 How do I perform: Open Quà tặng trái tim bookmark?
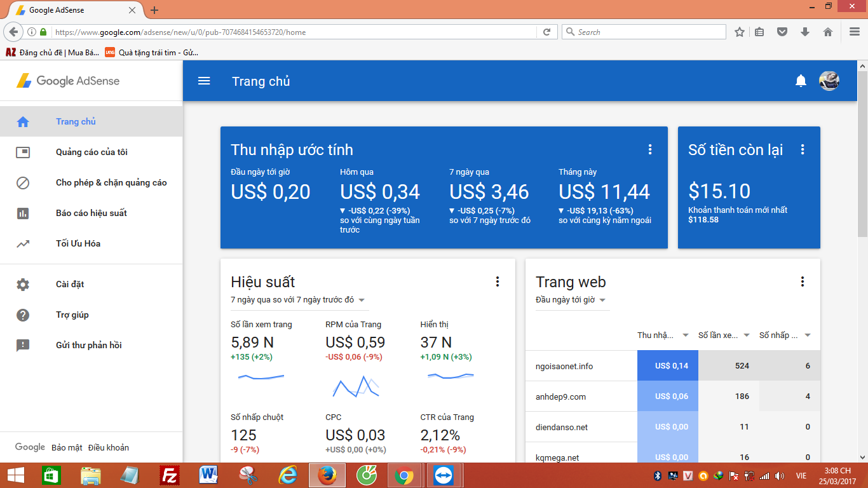[x=152, y=53]
